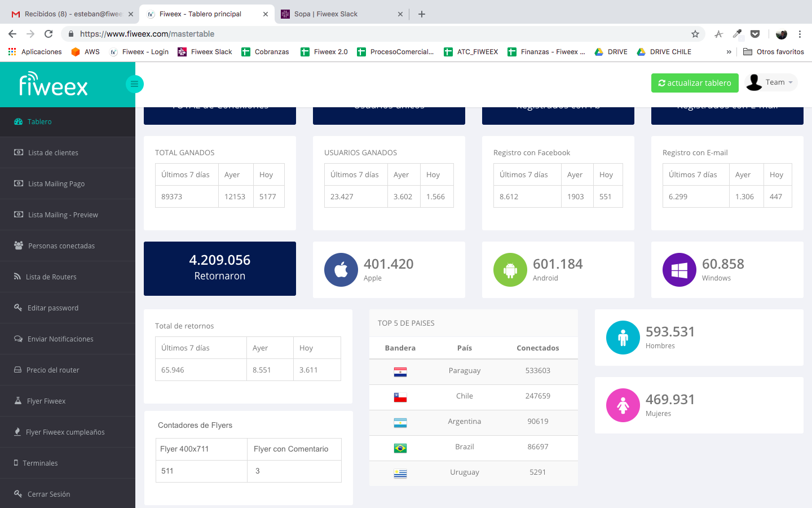Click the purple Windows icon
The width and height of the screenshot is (812, 508).
tap(679, 270)
